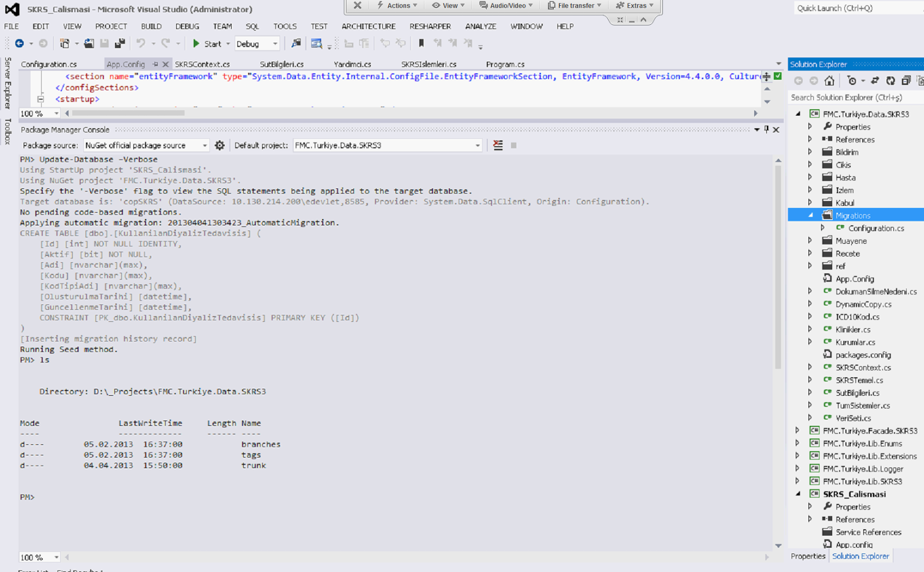The height and width of the screenshot is (572, 924).
Task: Open the Server Explorer side tab
Action: [8, 83]
